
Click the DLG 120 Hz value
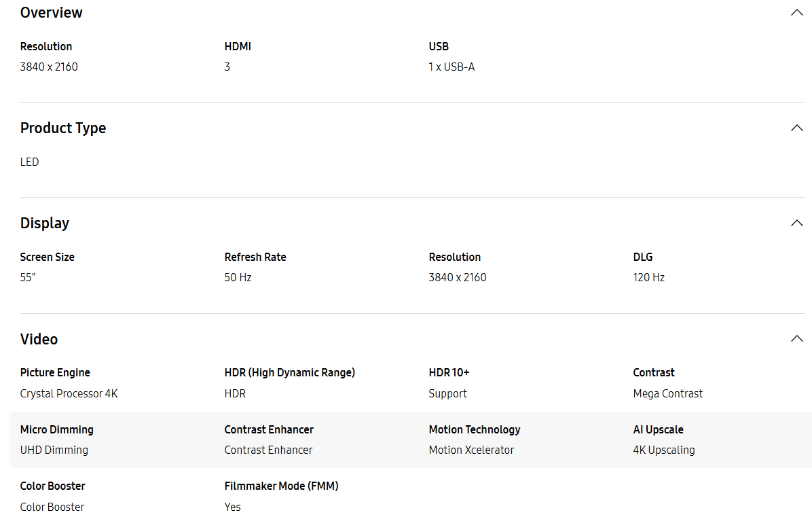(x=648, y=278)
